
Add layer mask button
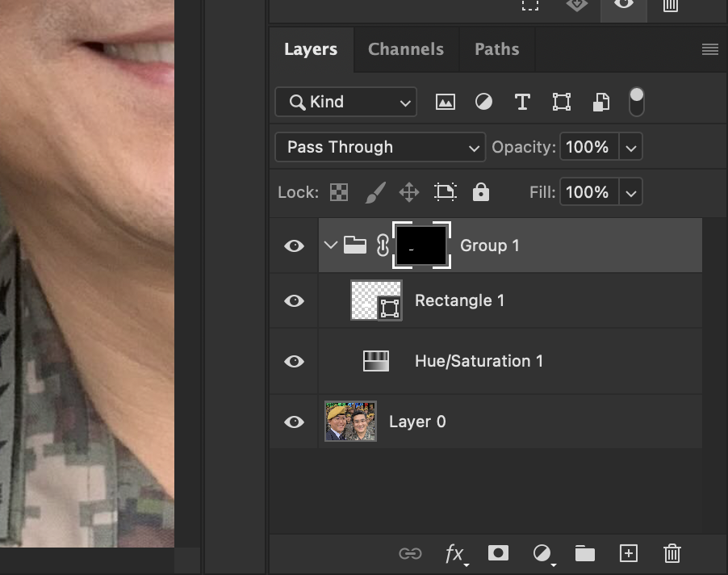tap(498, 553)
